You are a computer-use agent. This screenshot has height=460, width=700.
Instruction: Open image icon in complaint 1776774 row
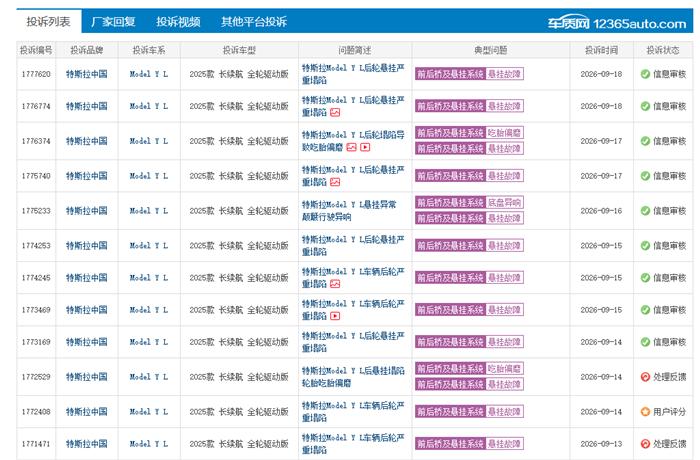click(335, 113)
